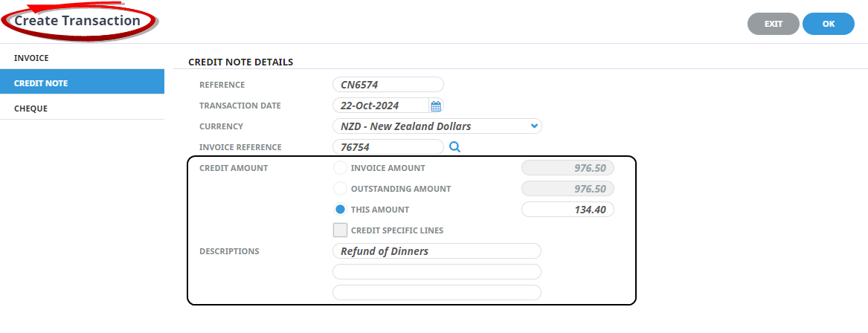The image size is (868, 333).
Task: Go to the Cheque tab
Action: (82, 109)
